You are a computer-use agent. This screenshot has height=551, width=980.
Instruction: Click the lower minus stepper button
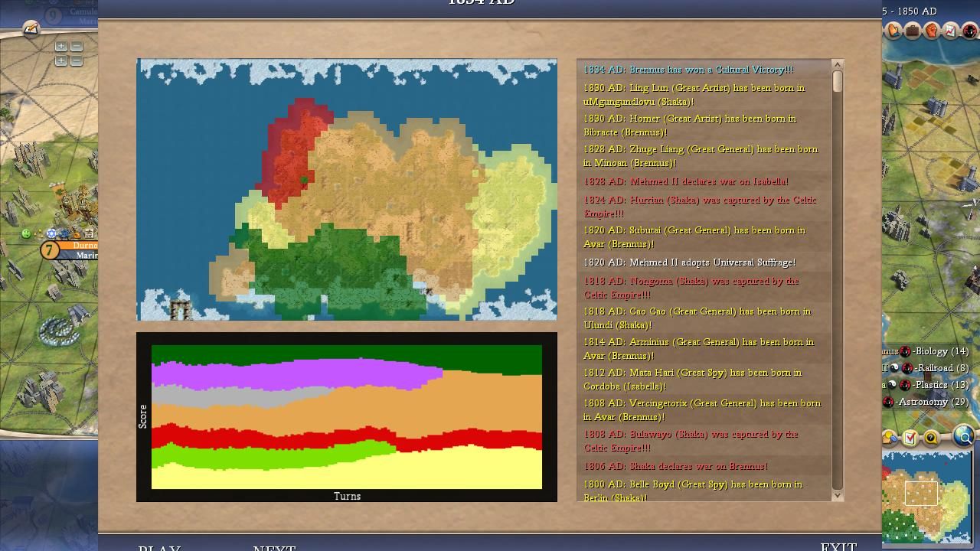tap(77, 60)
